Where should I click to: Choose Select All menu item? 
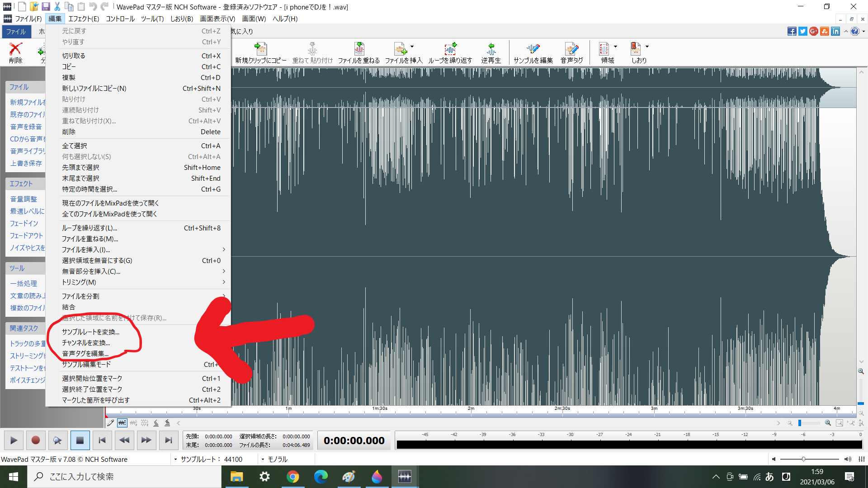tap(138, 145)
